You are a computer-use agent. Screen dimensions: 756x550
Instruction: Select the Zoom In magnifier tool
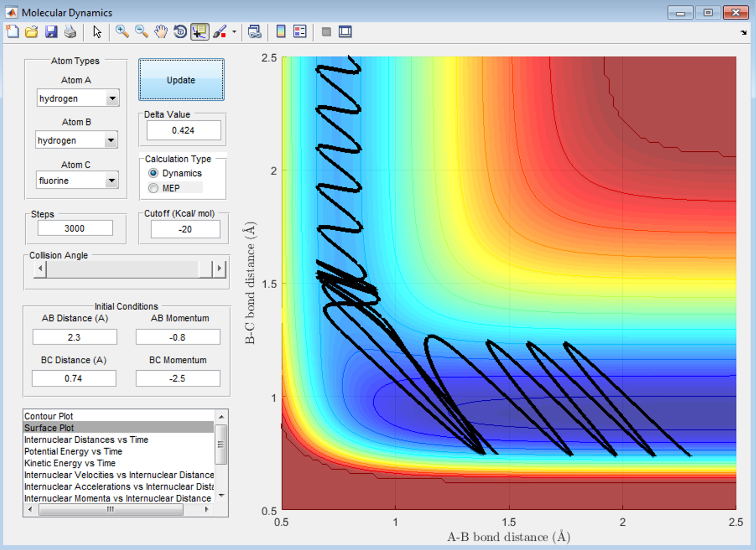[122, 32]
